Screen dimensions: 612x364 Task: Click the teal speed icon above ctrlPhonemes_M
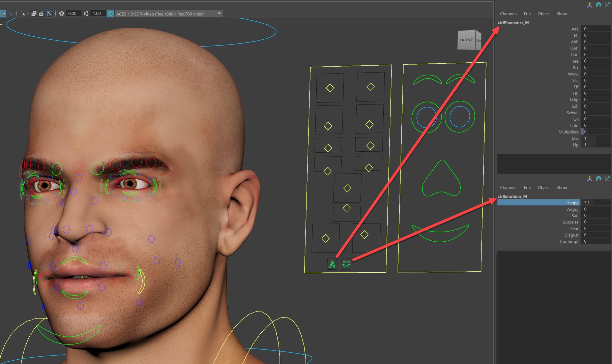click(x=599, y=5)
